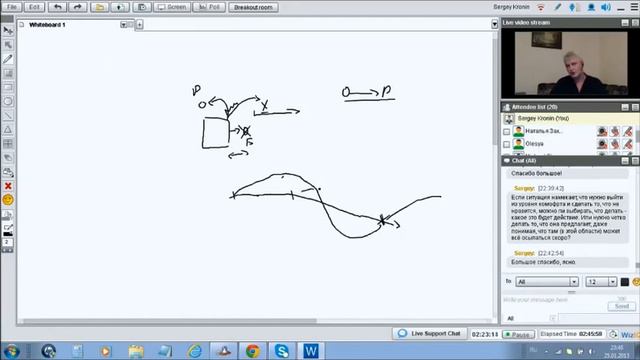Click the live video stream thumbnail
Image resolution: width=640 pixels, height=360 pixels.
tap(570, 63)
